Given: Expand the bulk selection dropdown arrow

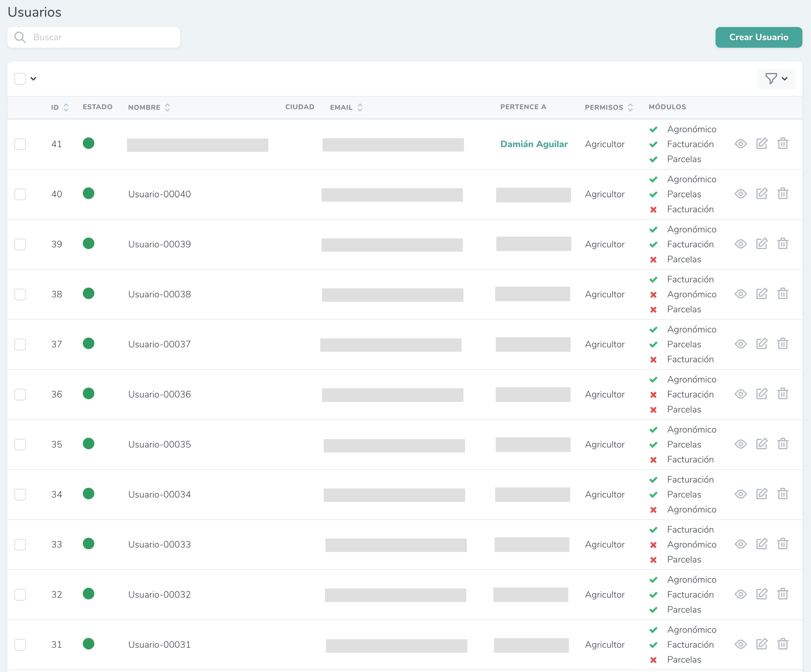Looking at the screenshot, I should (34, 79).
